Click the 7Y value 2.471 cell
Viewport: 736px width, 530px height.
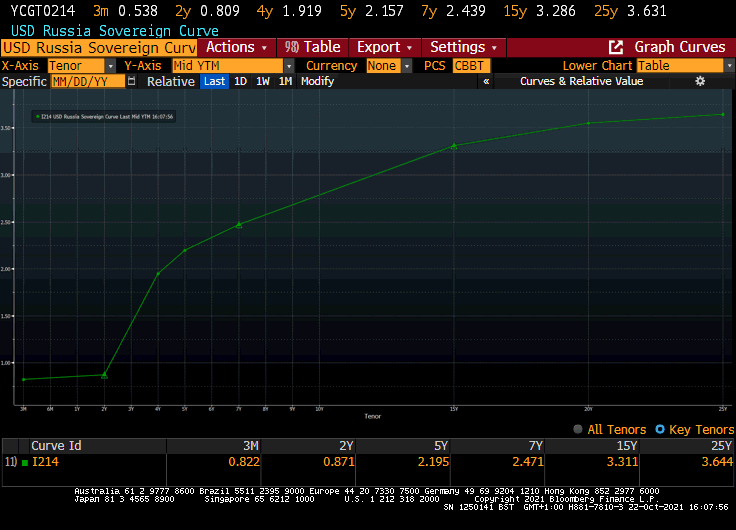(528, 462)
